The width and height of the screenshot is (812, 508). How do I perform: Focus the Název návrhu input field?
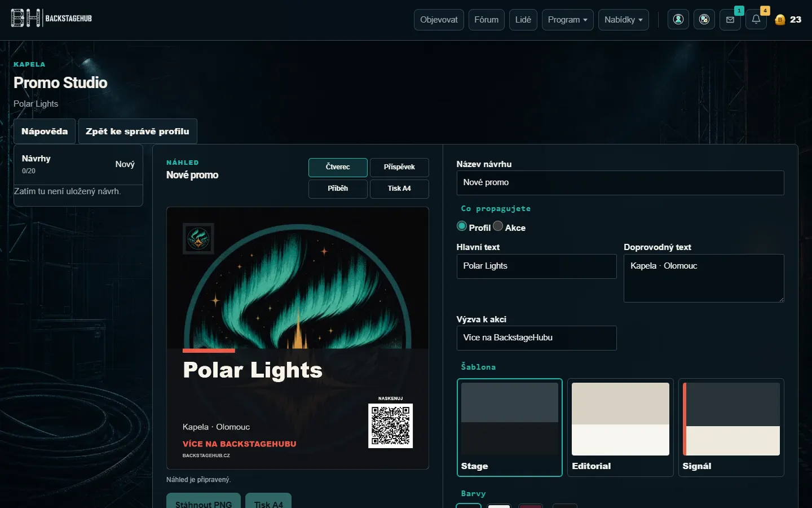pyautogui.click(x=620, y=183)
